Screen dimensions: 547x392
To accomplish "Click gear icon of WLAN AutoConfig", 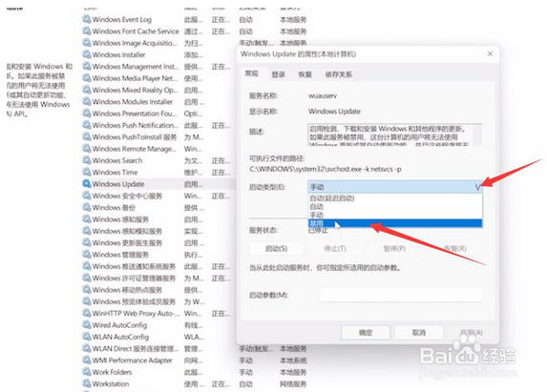I will 87,337.
